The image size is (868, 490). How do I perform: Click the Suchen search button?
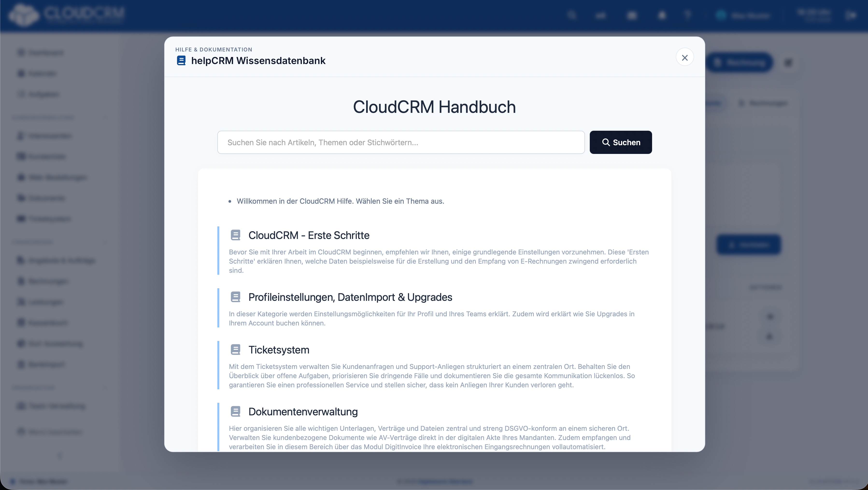620,142
